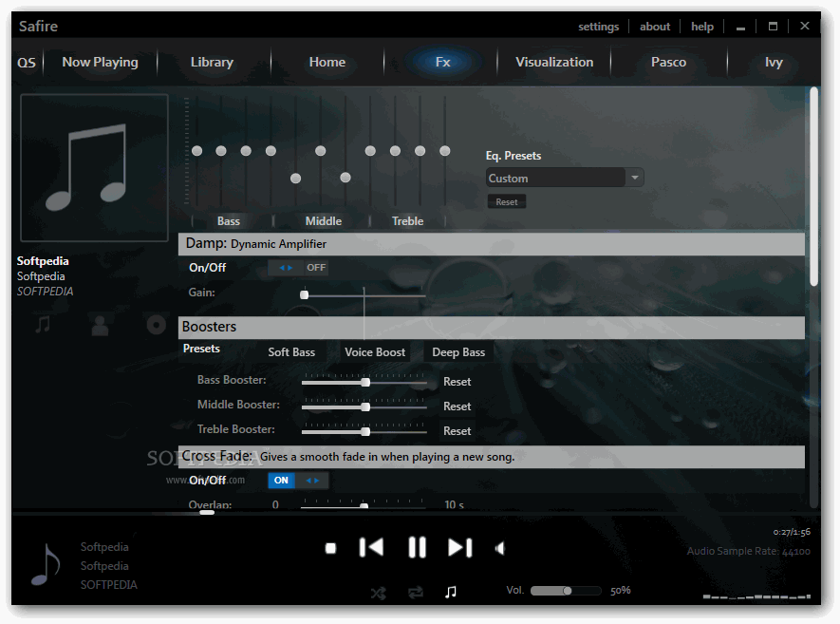Click the bottom-left music note icon
Screen dimensions: 840x624
(46, 564)
